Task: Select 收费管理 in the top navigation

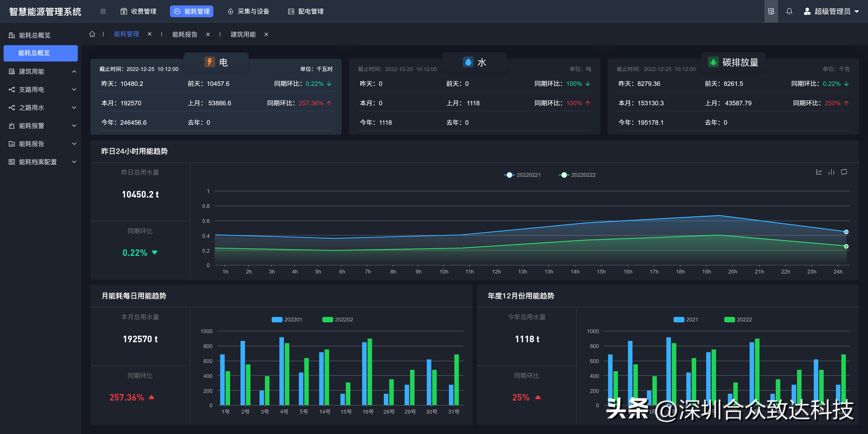Action: point(139,11)
